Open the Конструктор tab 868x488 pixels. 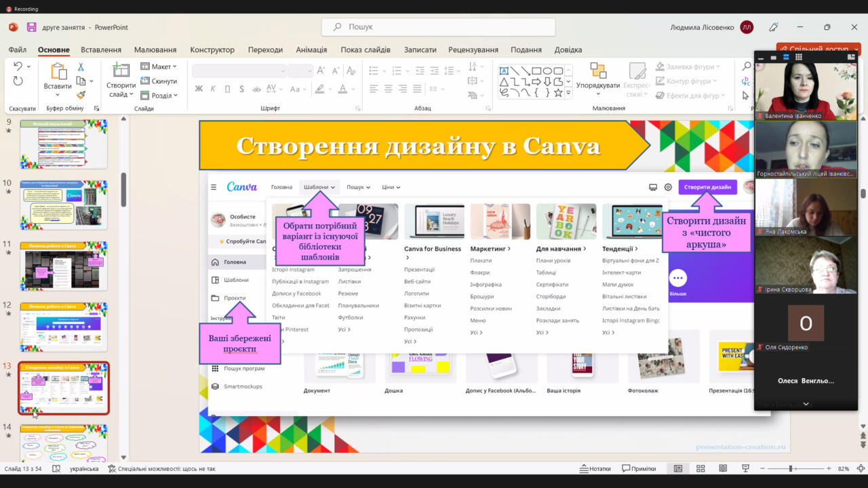click(212, 49)
